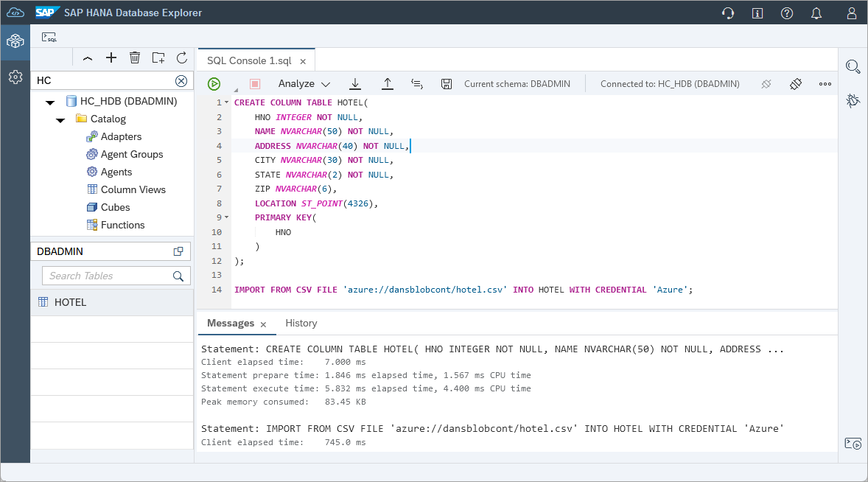Open a new SQL console icon

coord(49,37)
